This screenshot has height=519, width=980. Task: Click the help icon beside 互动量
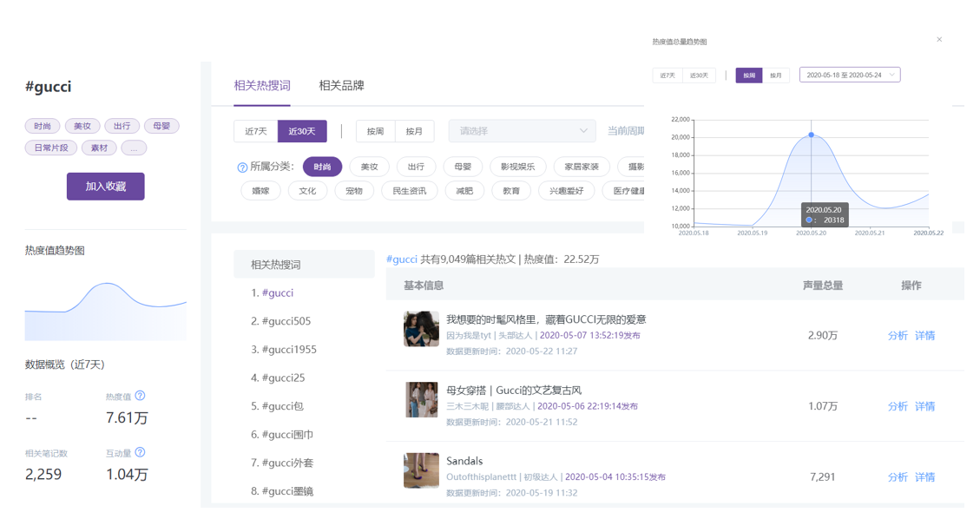click(140, 452)
